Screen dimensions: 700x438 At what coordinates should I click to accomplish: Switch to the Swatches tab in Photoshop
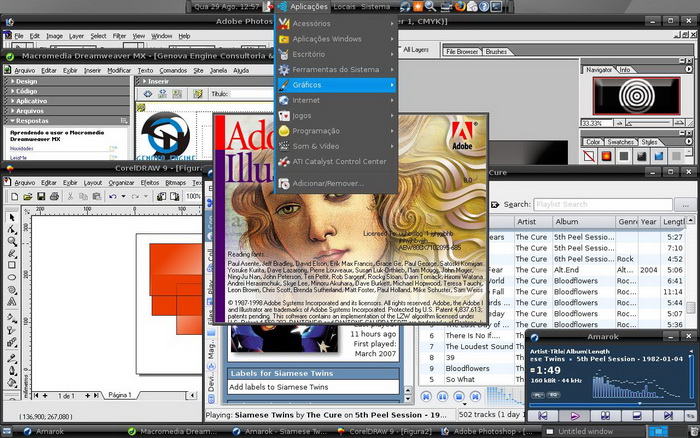619,143
